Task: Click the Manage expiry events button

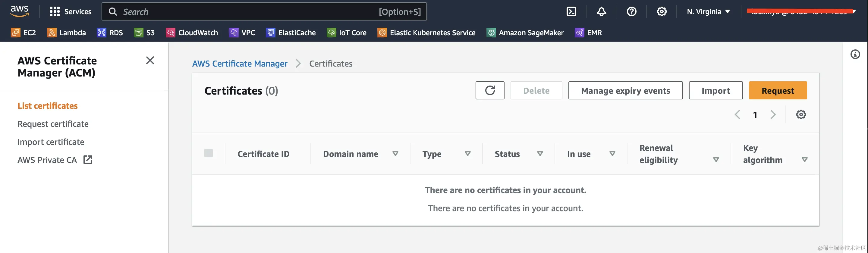Action: 625,90
